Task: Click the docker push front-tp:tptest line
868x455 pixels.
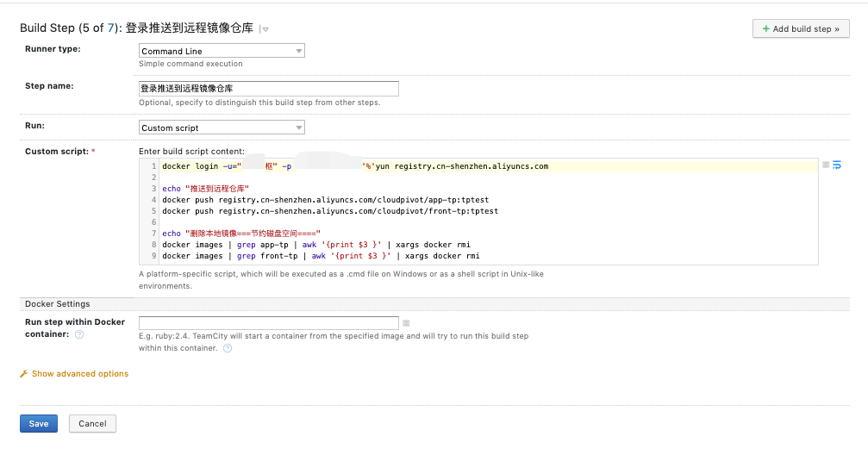Action: click(x=330, y=211)
